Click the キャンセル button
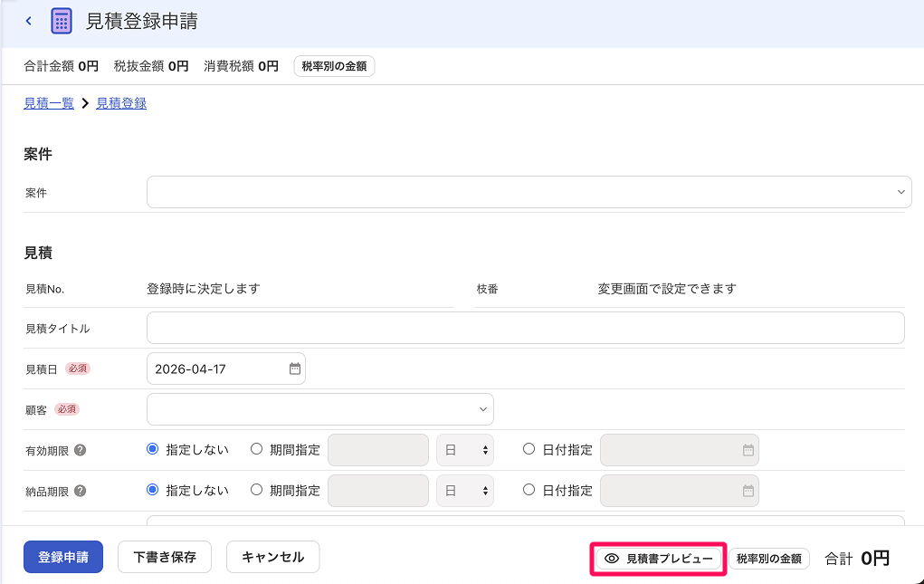Screen dimensions: 924x584 tap(272, 557)
